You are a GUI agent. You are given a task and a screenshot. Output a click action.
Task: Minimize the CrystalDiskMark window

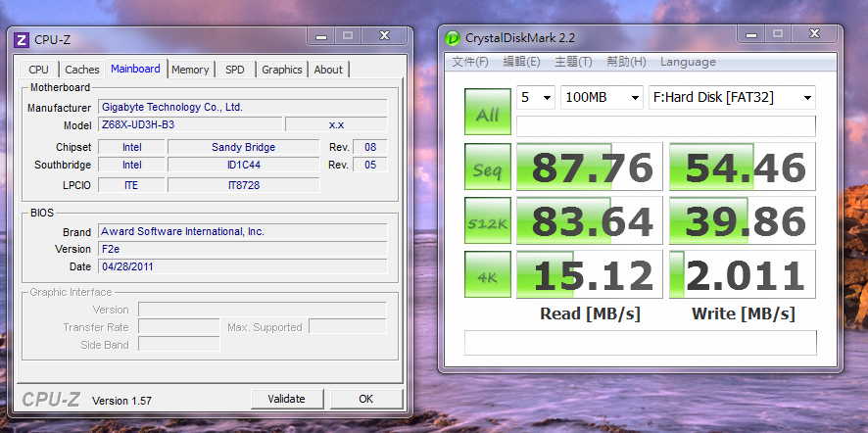tap(751, 33)
